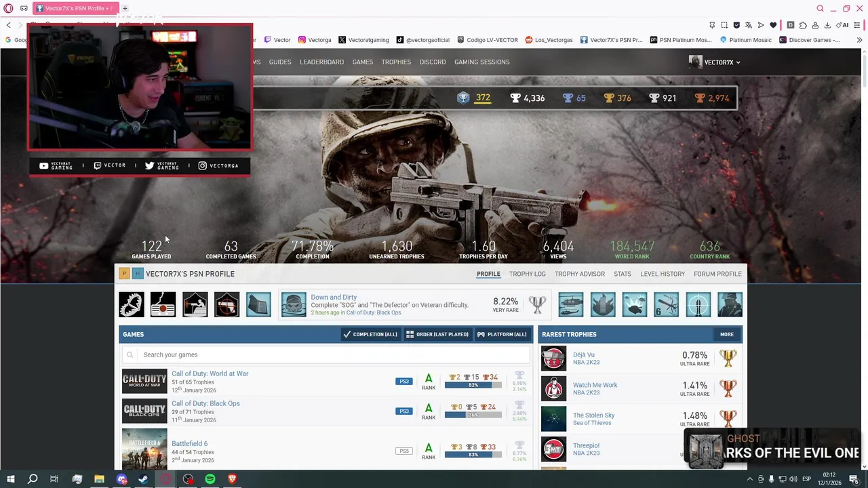Open the GAMES navigation item

coord(362,62)
